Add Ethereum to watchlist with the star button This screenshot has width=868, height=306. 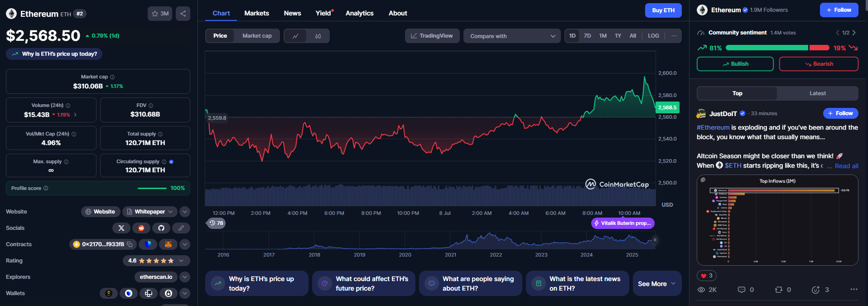[x=160, y=14]
